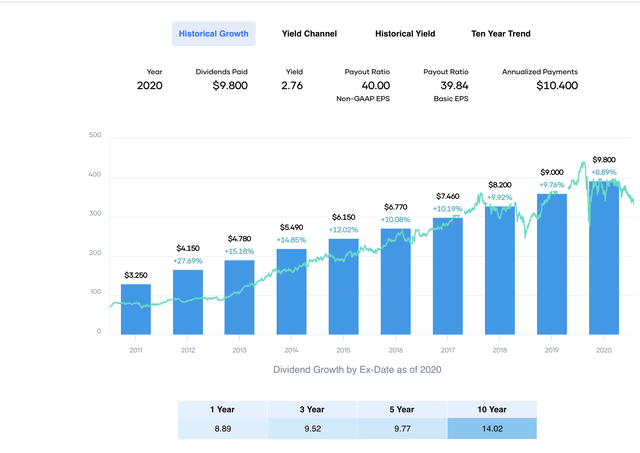The image size is (640, 453).
Task: Click the 2016 dividend bar $6.770
Action: point(396,282)
